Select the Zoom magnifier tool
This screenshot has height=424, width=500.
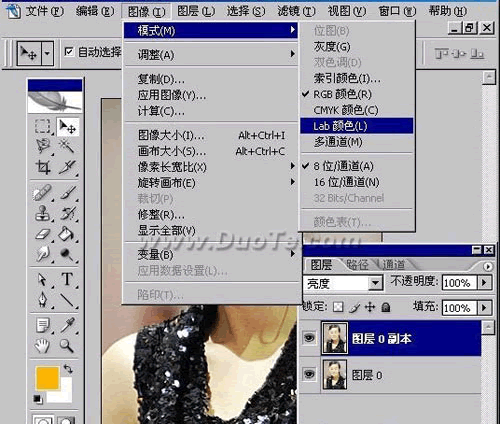66,346
